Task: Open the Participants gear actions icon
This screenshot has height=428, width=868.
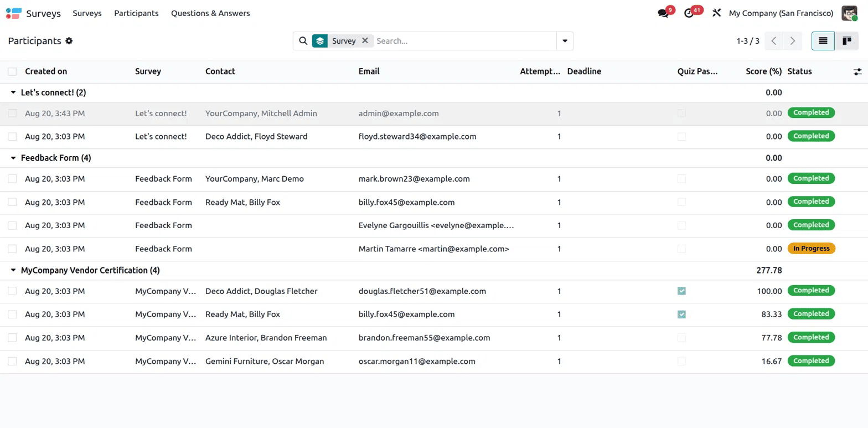Action: 69,41
